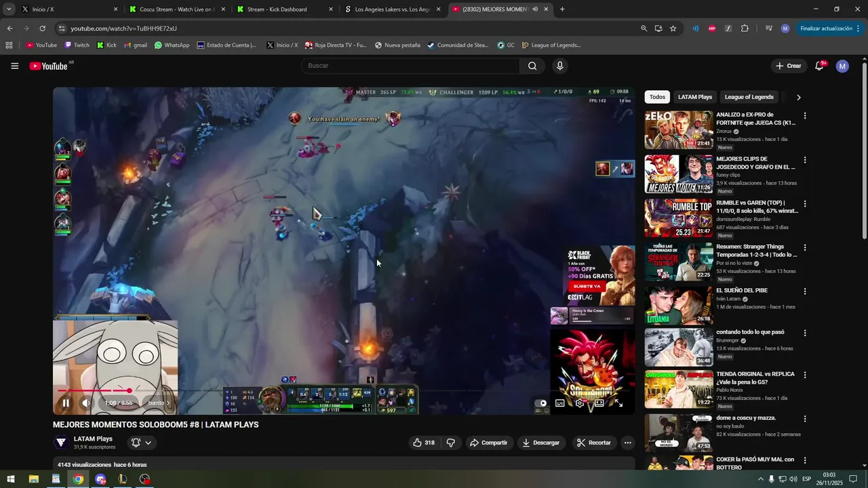This screenshot has width=868, height=488.
Task: Open options for ANALIZO a EX-PRO video
Action: tap(805, 116)
